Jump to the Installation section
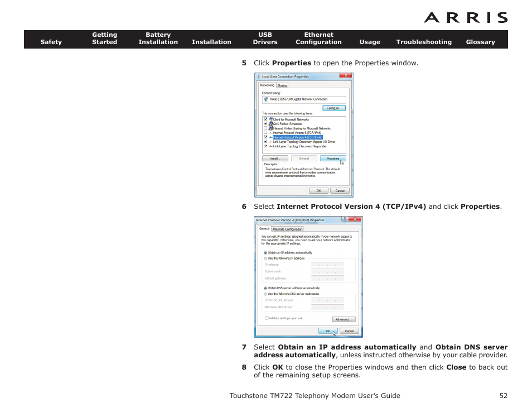The height and width of the screenshot is (412, 532). [211, 42]
